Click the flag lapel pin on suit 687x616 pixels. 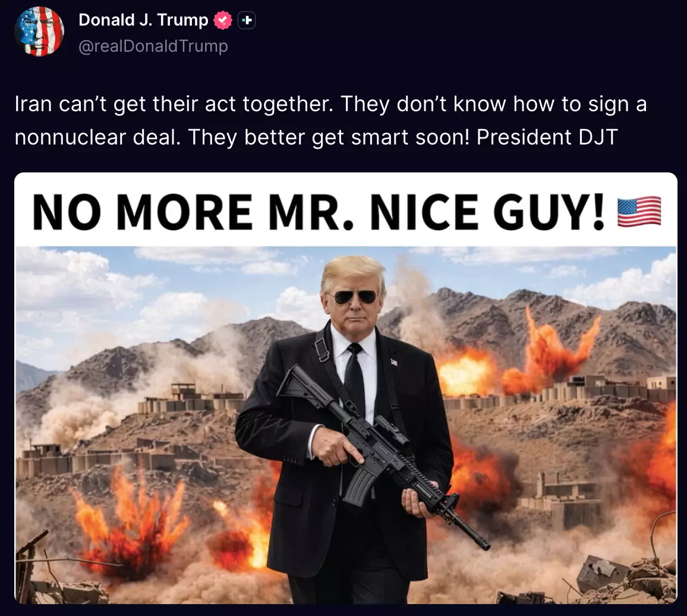[394, 363]
